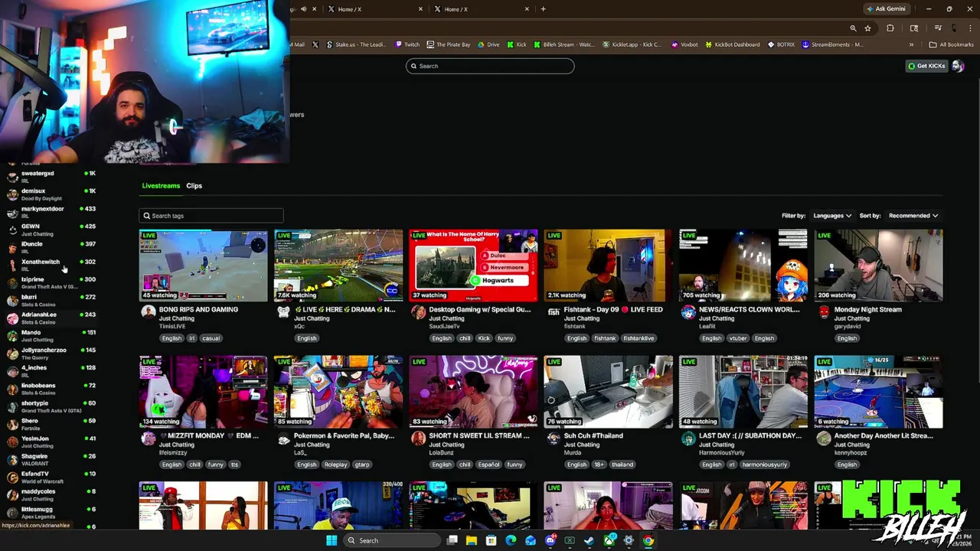
Task: Click the Ask Gemini button
Action: point(886,9)
